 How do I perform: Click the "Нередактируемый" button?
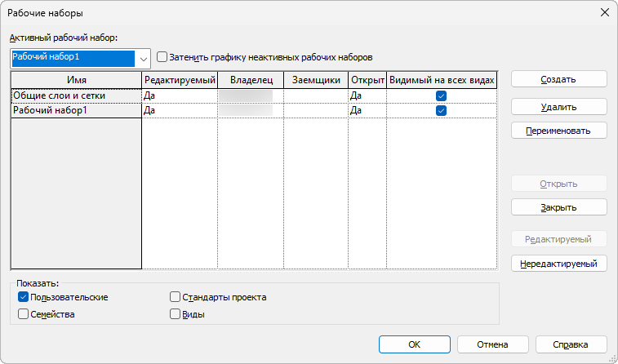tap(558, 264)
